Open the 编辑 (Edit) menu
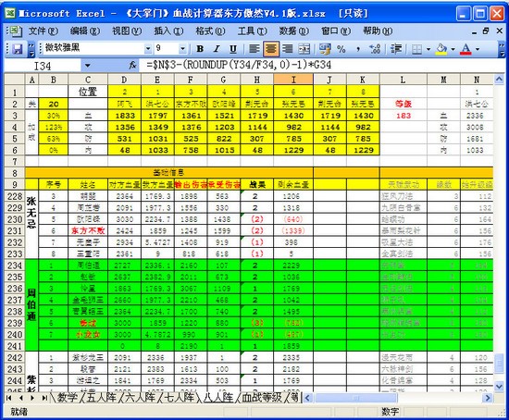Viewport: 509px width, 420px height. (85, 31)
